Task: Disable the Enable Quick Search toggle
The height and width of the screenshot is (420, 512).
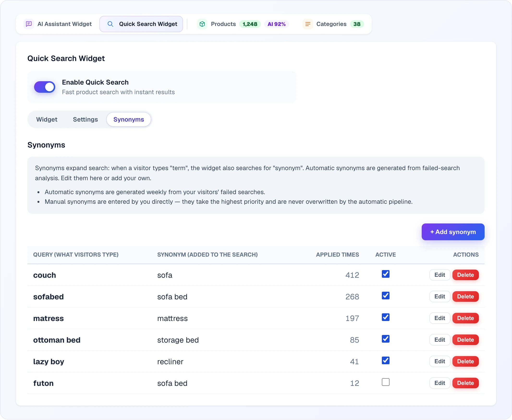Action: pos(44,87)
